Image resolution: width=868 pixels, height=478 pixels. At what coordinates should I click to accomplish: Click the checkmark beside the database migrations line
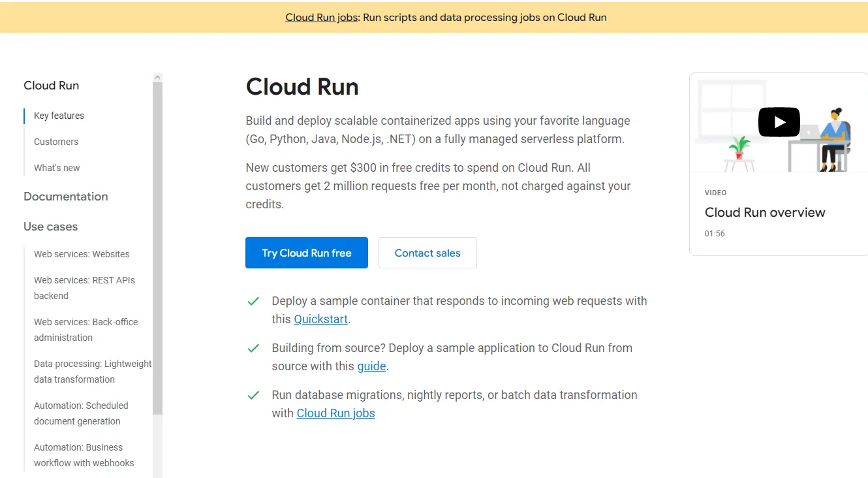tap(254, 395)
